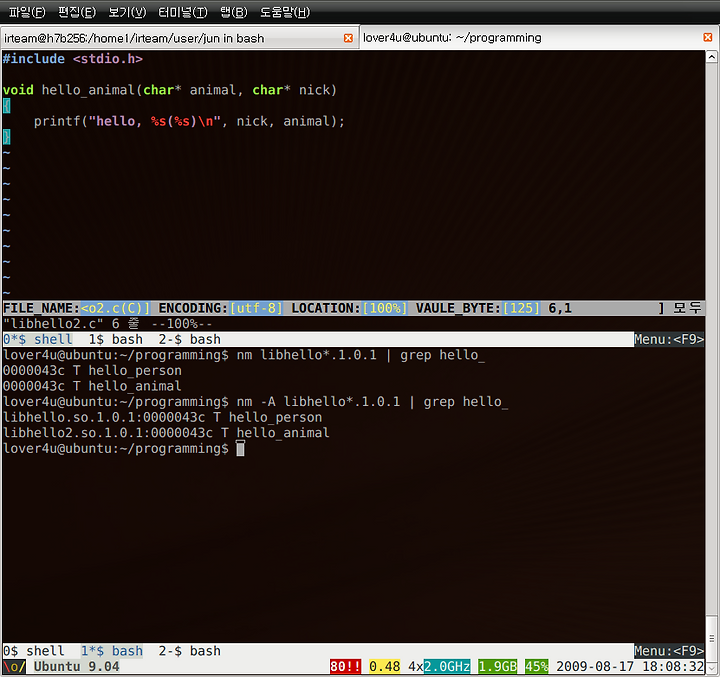720x677 pixels.
Task: Click the yellow 0.48 load average
Action: pos(384,666)
